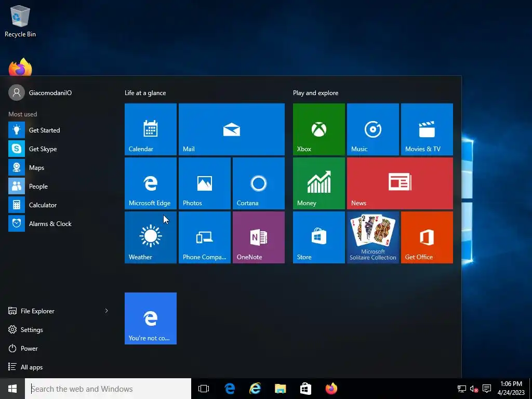
Task: Open Get Skype from Most used
Action: [x=58, y=149]
